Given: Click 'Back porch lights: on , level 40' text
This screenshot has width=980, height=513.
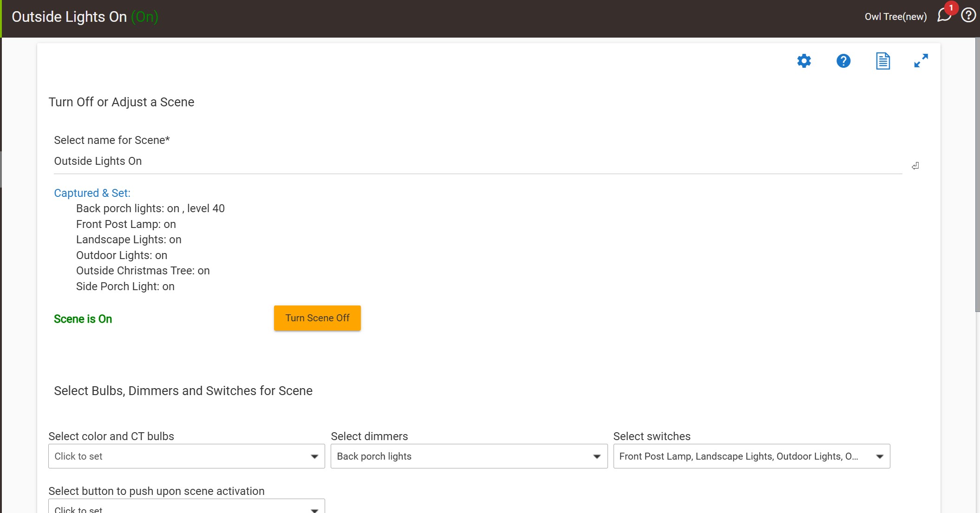Looking at the screenshot, I should click(x=150, y=208).
